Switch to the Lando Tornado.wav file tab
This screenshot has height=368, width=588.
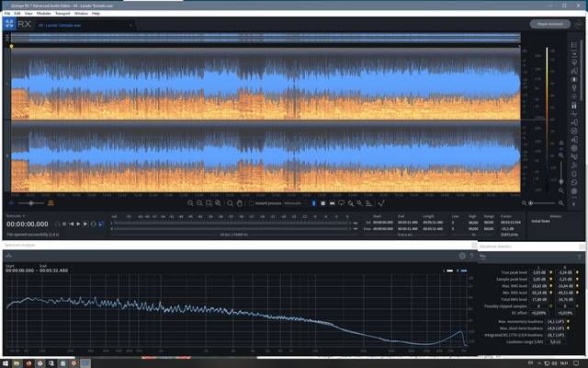tap(60, 25)
